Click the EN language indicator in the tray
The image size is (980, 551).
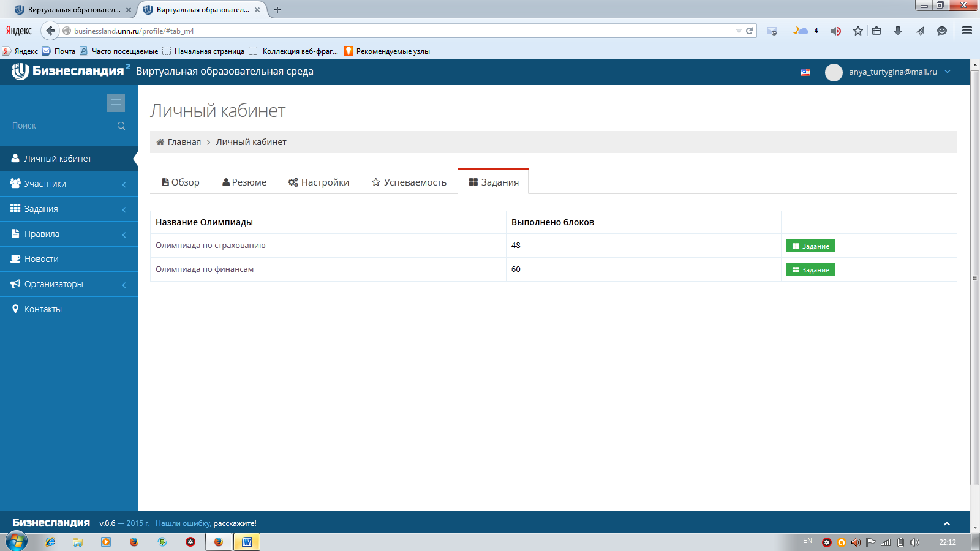click(x=807, y=541)
